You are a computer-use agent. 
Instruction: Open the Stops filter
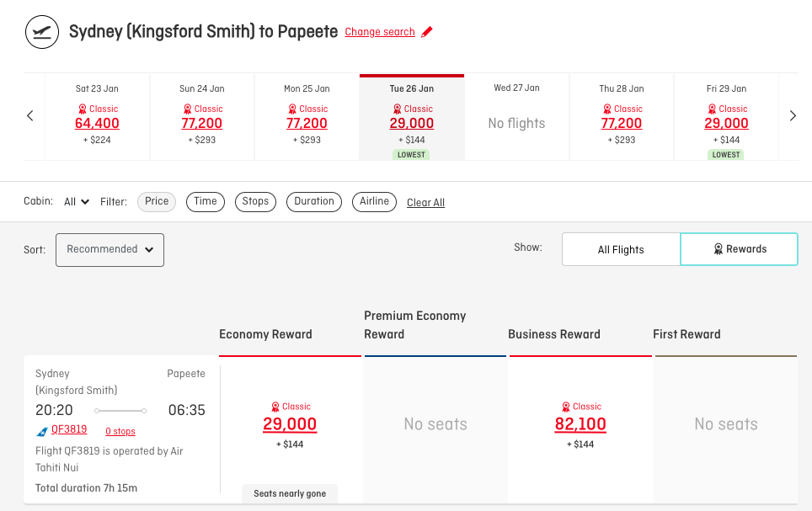tap(255, 202)
